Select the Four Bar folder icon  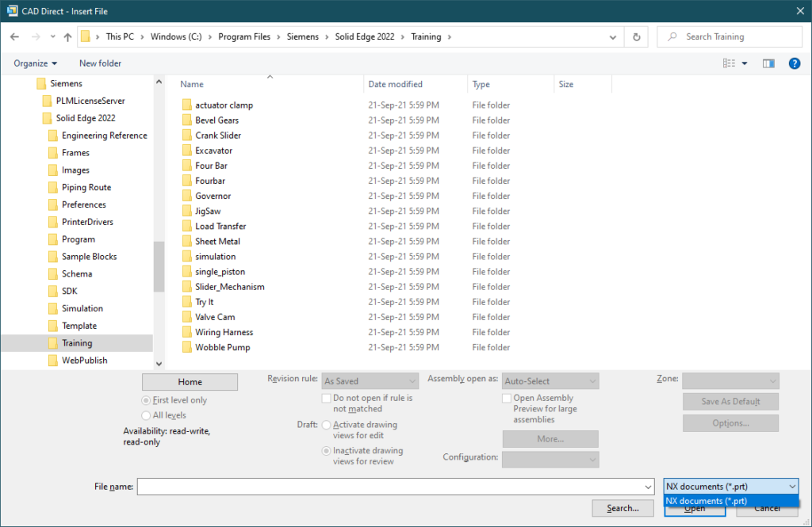click(x=187, y=166)
